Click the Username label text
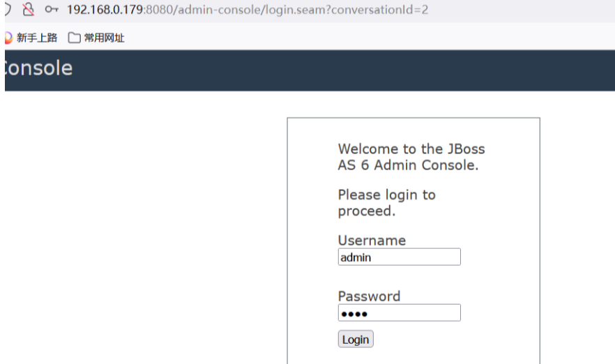The image size is (615, 364). coord(372,241)
